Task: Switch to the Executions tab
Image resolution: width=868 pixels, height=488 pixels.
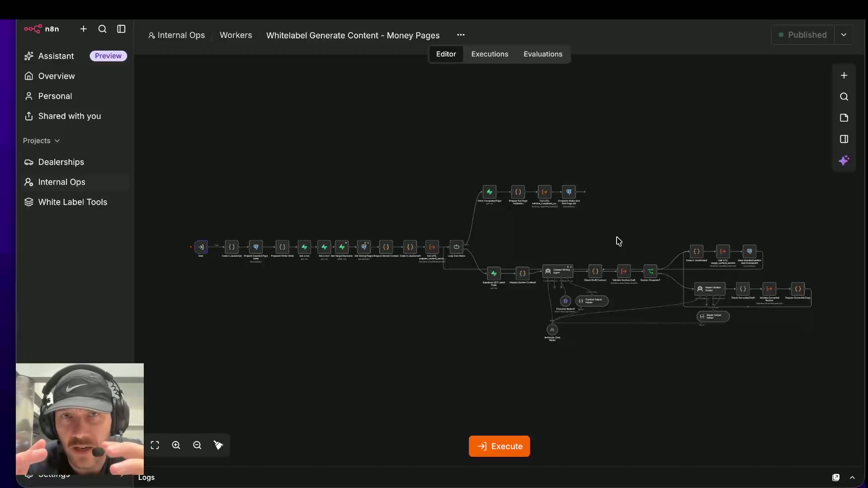Action: [490, 54]
